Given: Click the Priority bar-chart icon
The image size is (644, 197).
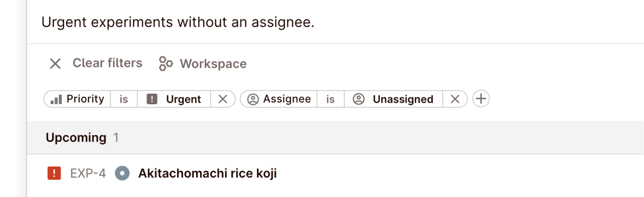Looking at the screenshot, I should coord(56,99).
